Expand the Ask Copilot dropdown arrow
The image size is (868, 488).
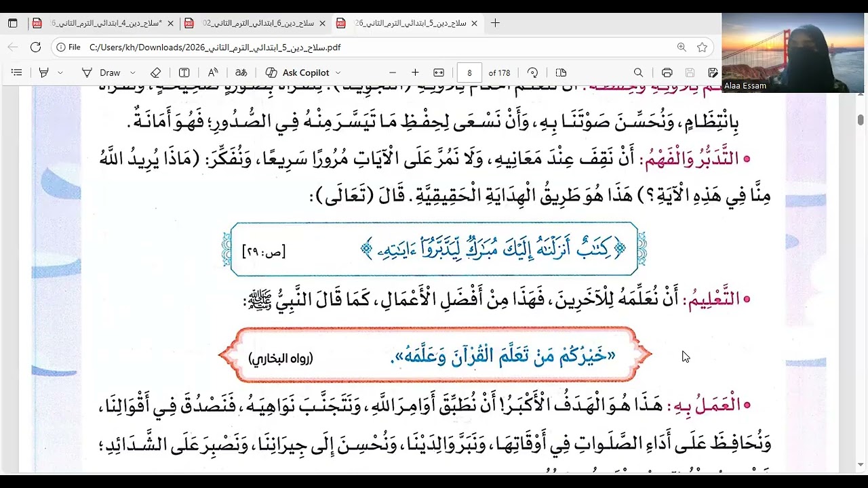point(338,73)
